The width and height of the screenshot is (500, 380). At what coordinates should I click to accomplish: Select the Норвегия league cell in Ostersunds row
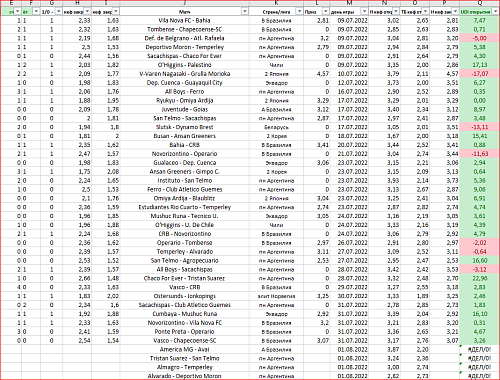pyautogui.click(x=276, y=296)
